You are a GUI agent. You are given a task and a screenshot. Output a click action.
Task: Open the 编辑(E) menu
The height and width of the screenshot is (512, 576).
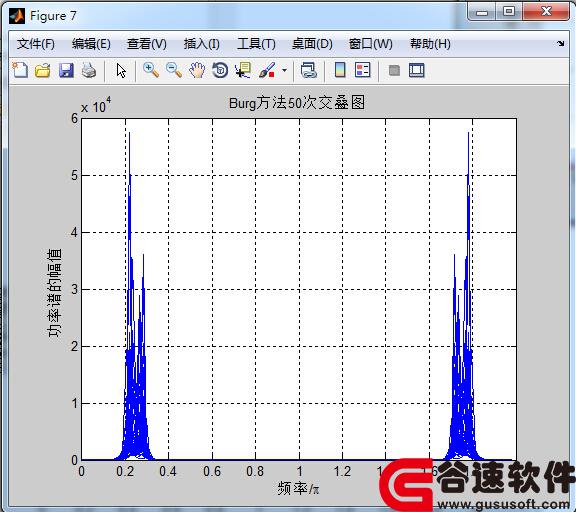click(91, 44)
